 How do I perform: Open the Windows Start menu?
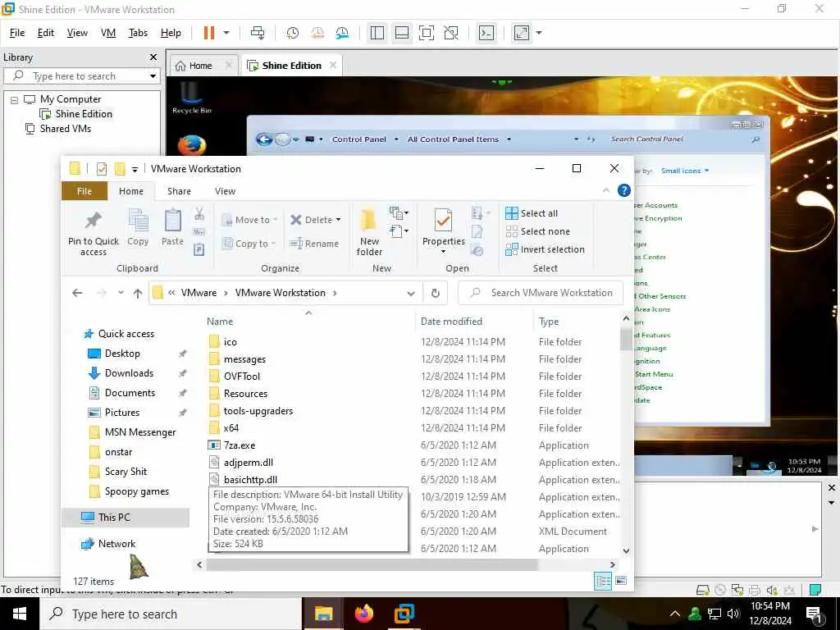(x=20, y=614)
